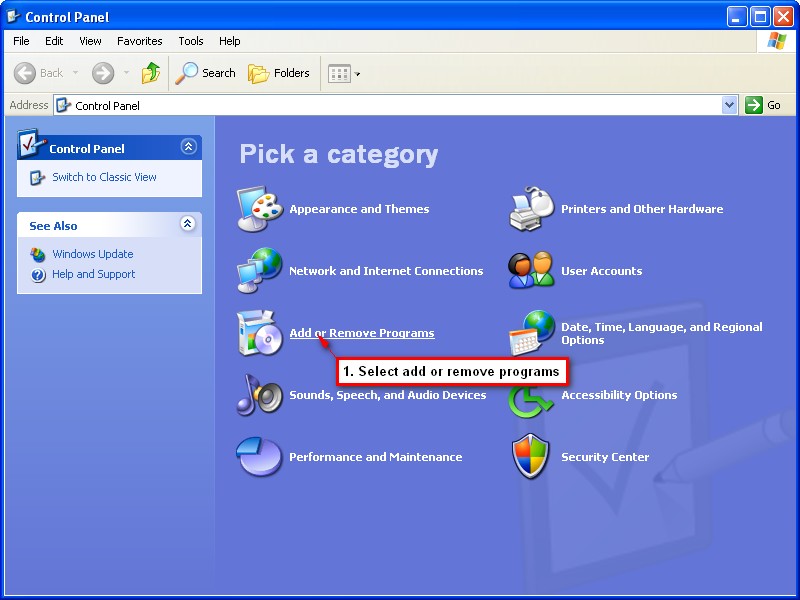Screen dimensions: 800x600
Task: Open the Help menu
Action: pyautogui.click(x=230, y=41)
